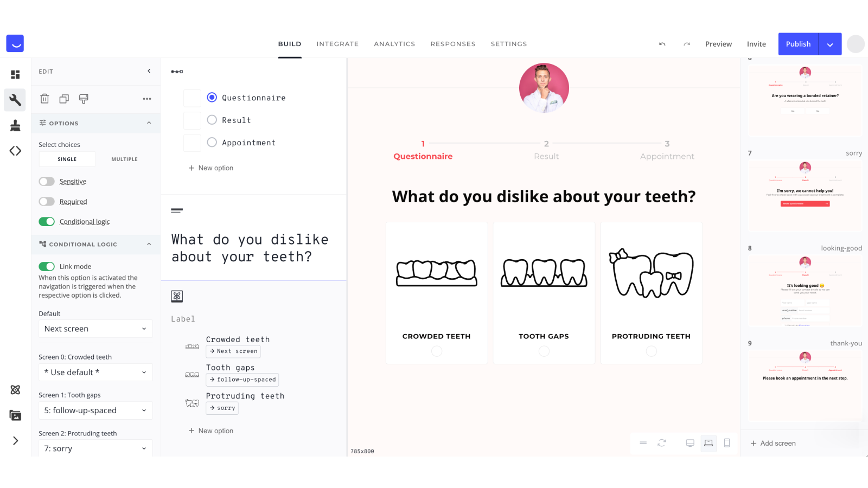Image resolution: width=868 pixels, height=488 pixels.
Task: Switch to the Analytics tab
Action: tap(394, 44)
